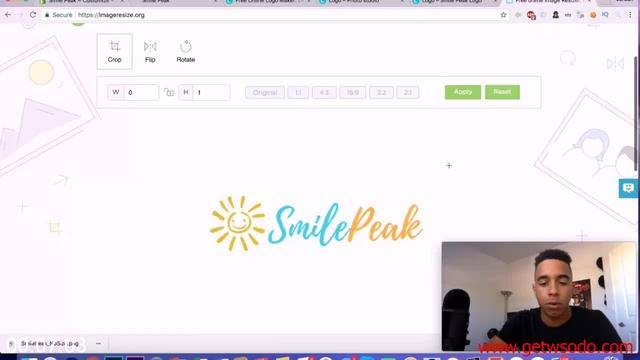Choose the 1:1 ratio preset
This screenshot has width=640, height=360.
[x=298, y=92]
